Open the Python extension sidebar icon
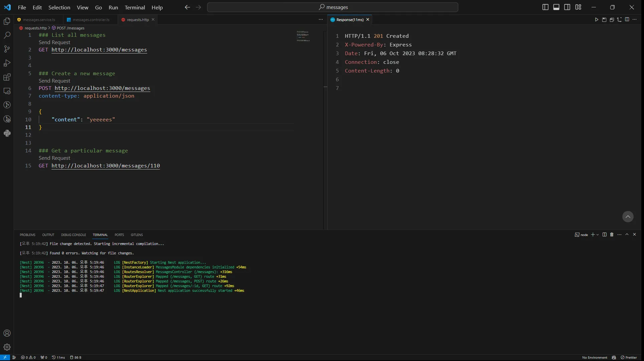644x361 pixels. click(7, 133)
